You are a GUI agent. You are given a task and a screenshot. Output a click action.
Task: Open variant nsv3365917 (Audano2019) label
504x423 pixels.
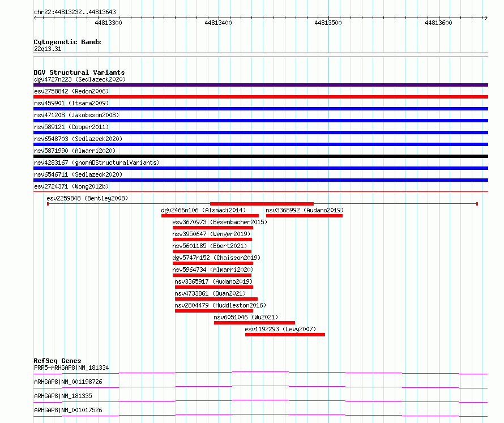pos(213,281)
